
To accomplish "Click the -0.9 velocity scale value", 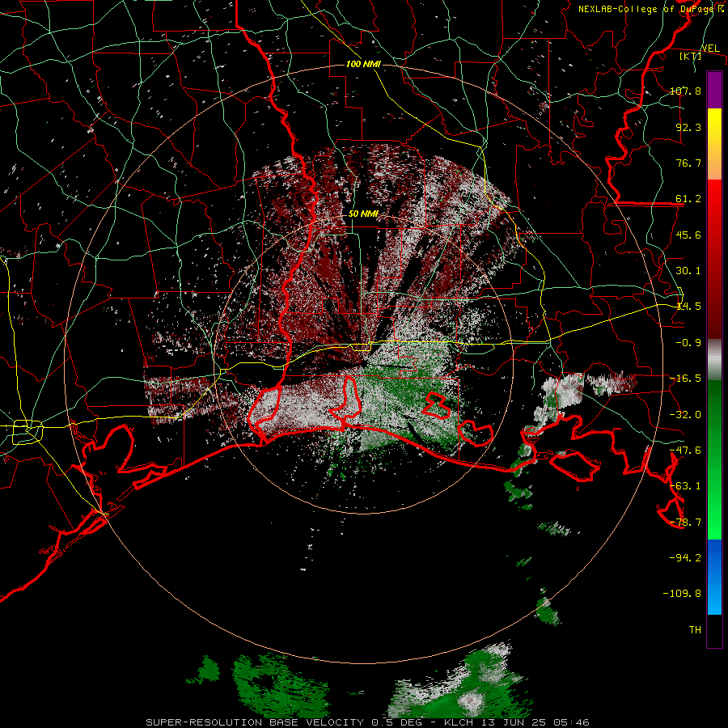I will pos(688,342).
